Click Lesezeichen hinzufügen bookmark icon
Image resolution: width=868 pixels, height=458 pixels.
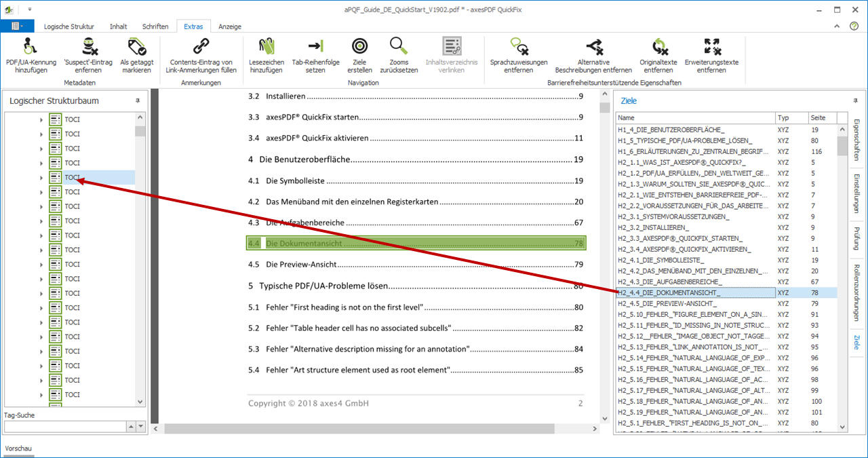click(x=266, y=46)
